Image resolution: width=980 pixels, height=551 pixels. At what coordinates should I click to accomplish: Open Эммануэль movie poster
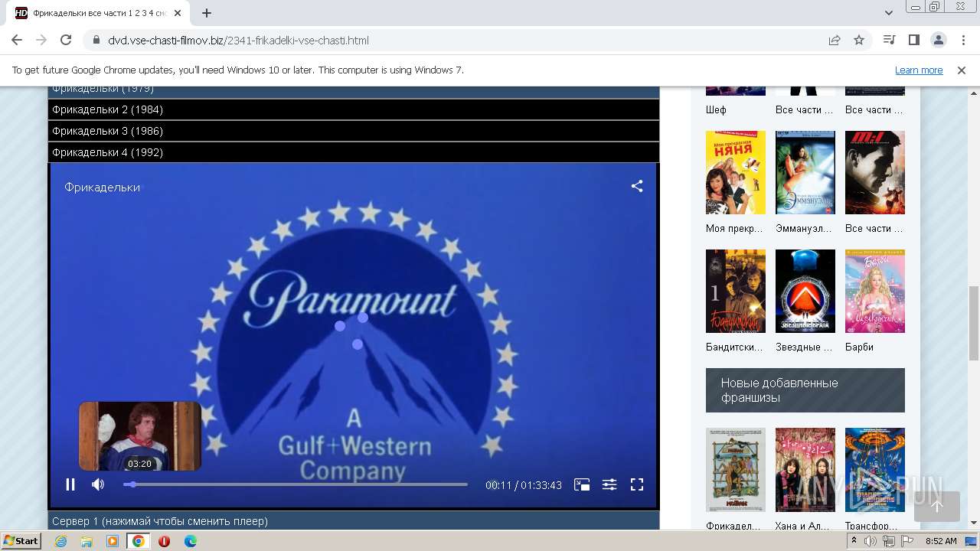[x=805, y=172]
